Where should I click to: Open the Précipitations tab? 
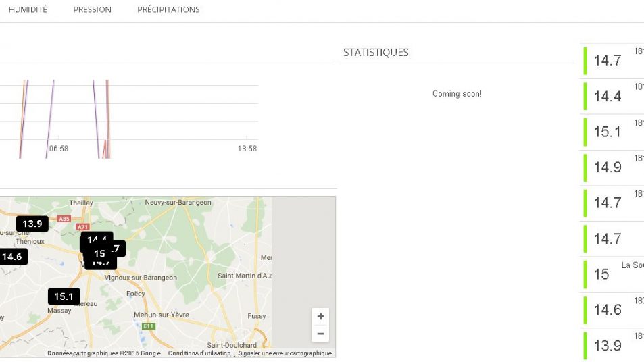[x=168, y=10]
